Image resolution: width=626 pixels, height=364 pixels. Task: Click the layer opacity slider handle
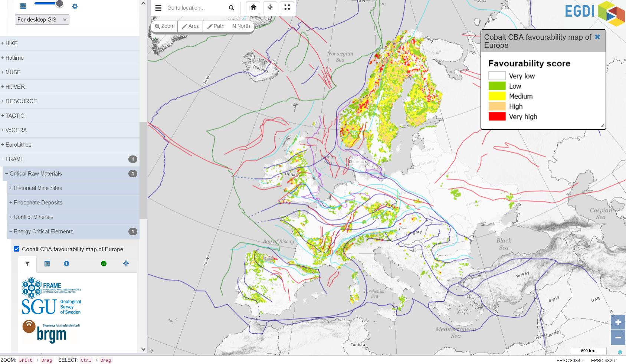point(59,4)
